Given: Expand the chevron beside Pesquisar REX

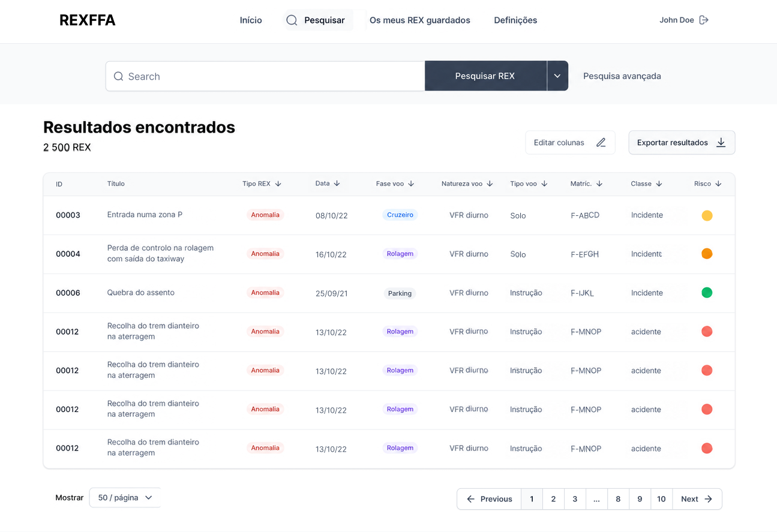Looking at the screenshot, I should coord(557,76).
